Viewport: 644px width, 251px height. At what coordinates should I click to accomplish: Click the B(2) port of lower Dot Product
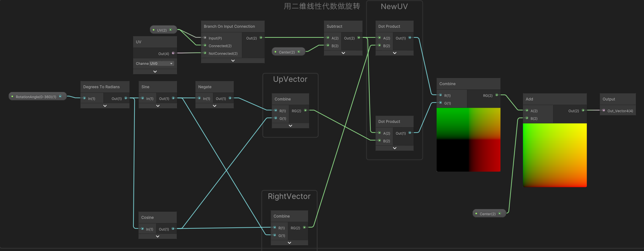(379, 140)
